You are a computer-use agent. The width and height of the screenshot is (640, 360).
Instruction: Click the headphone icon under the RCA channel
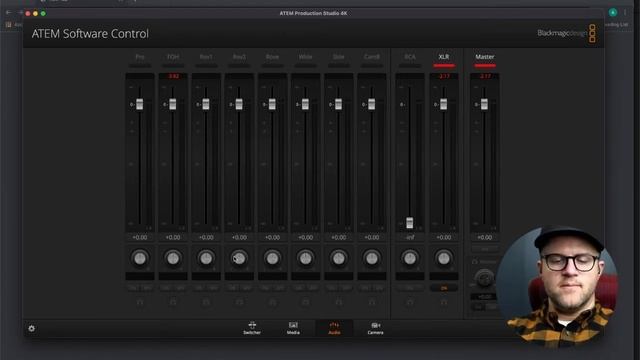tap(410, 302)
